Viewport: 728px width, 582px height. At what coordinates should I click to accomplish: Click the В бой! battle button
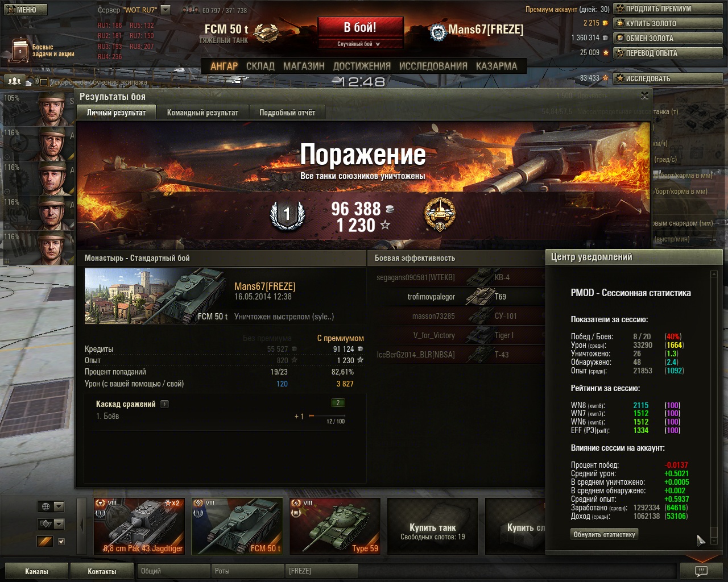click(x=360, y=28)
